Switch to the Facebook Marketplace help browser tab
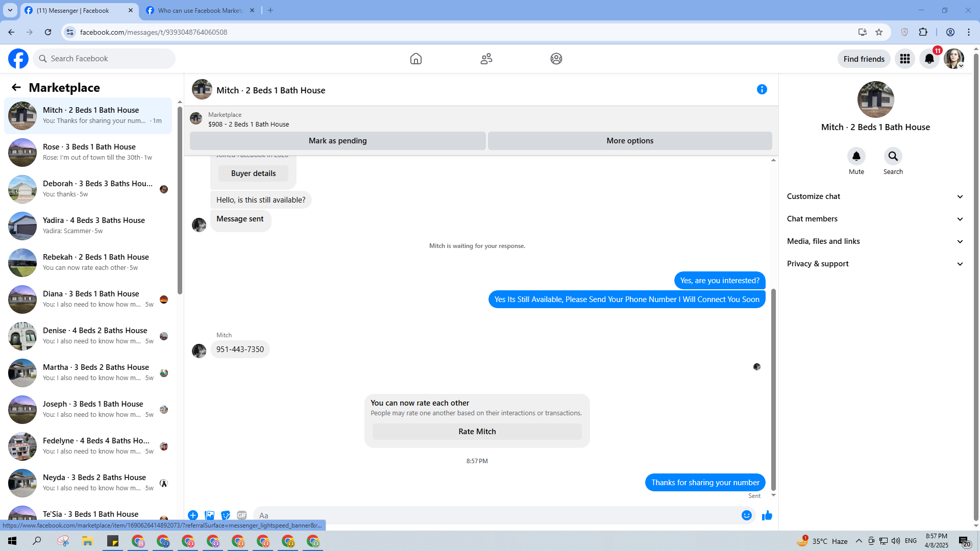980x551 pixels. point(200,10)
